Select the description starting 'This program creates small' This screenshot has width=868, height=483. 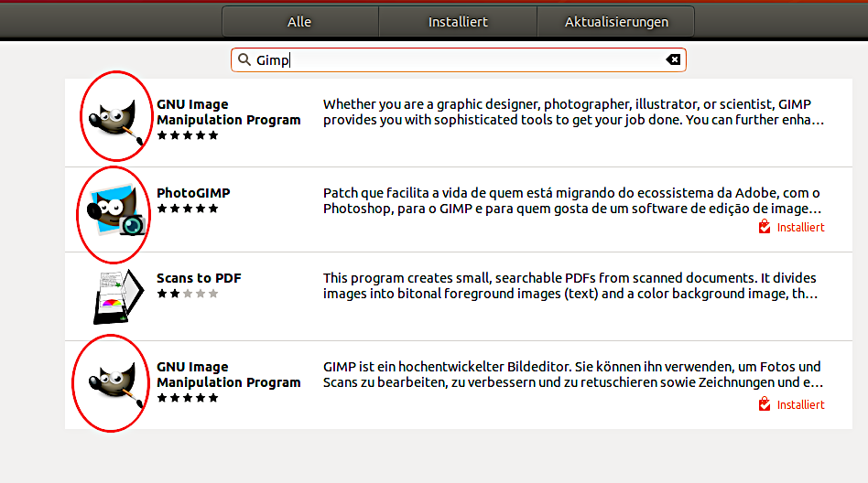pyautogui.click(x=570, y=286)
